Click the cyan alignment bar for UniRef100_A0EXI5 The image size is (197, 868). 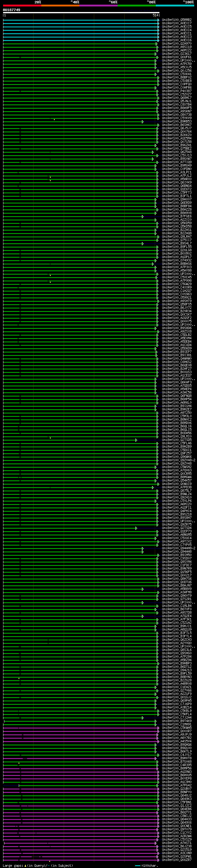coord(80,26)
